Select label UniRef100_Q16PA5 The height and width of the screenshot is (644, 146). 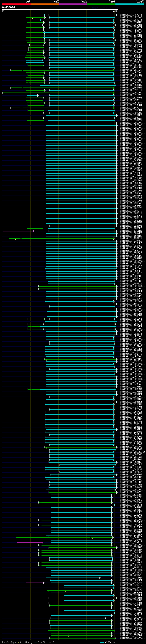pos(131,347)
